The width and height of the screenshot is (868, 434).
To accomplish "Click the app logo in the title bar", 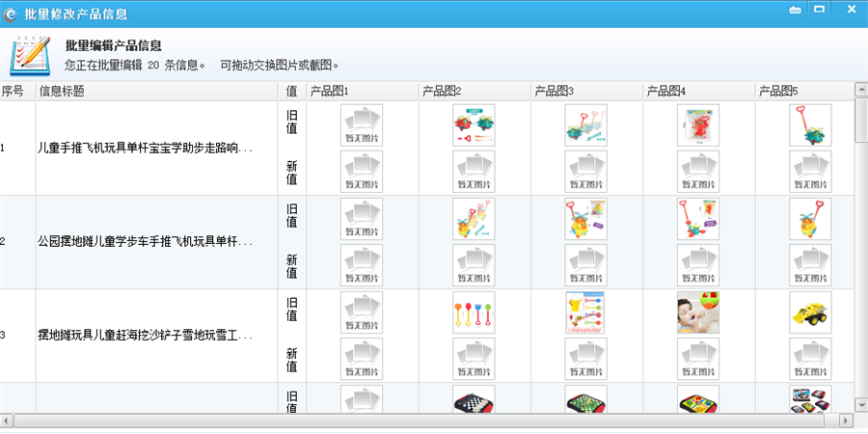I will point(11,14).
